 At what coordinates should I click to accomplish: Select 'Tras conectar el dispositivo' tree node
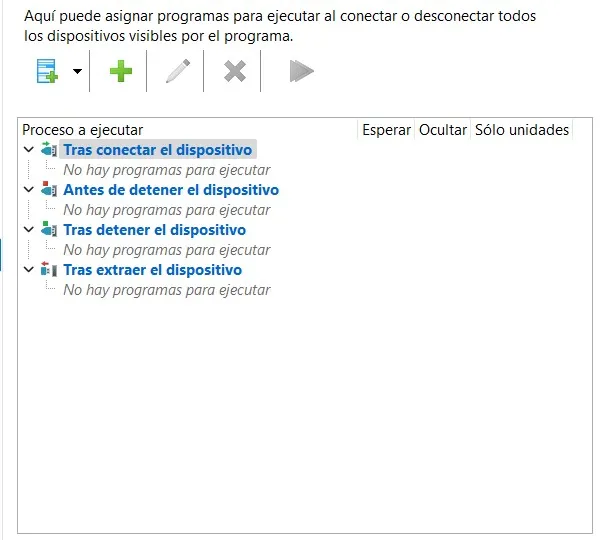point(158,150)
